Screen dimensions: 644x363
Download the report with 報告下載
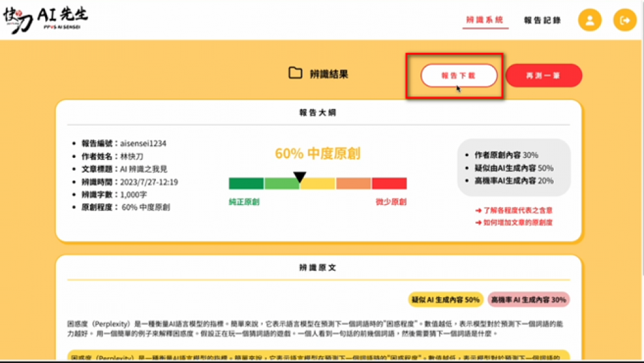[459, 75]
